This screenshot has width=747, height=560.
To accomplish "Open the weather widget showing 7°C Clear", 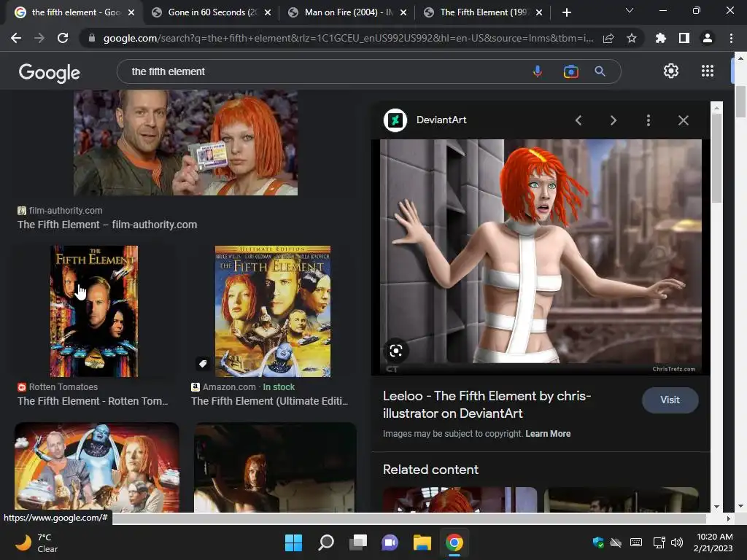I will (36, 542).
